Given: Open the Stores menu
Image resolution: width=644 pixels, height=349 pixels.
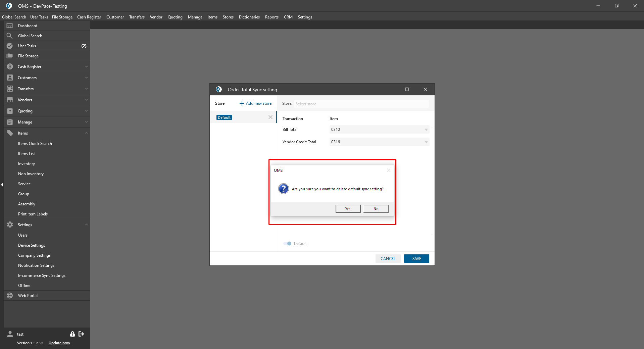Looking at the screenshot, I should click(228, 17).
